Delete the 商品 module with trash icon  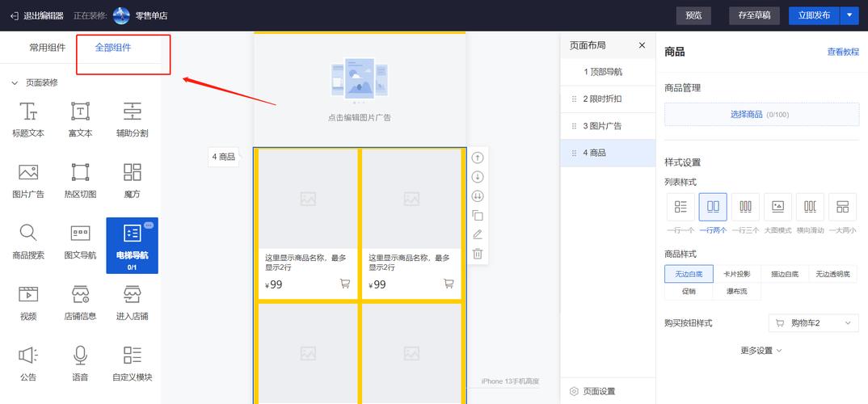[477, 254]
